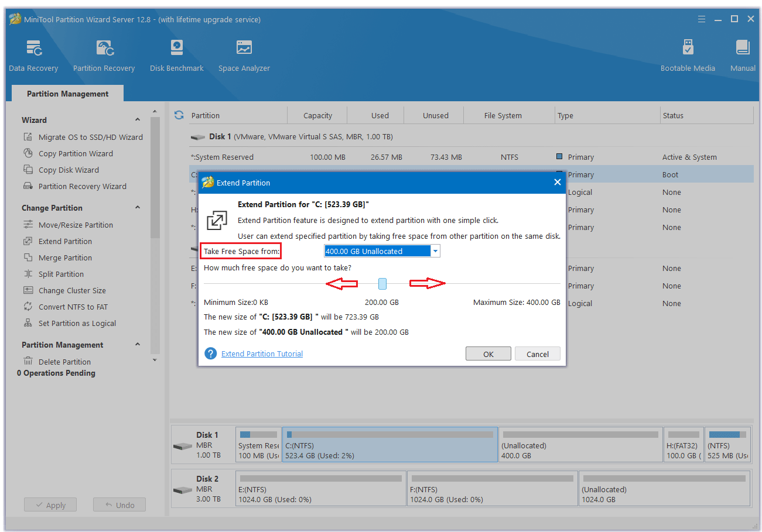This screenshot has width=762, height=532.
Task: Refresh the partition list with the refresh icon
Action: point(179,115)
